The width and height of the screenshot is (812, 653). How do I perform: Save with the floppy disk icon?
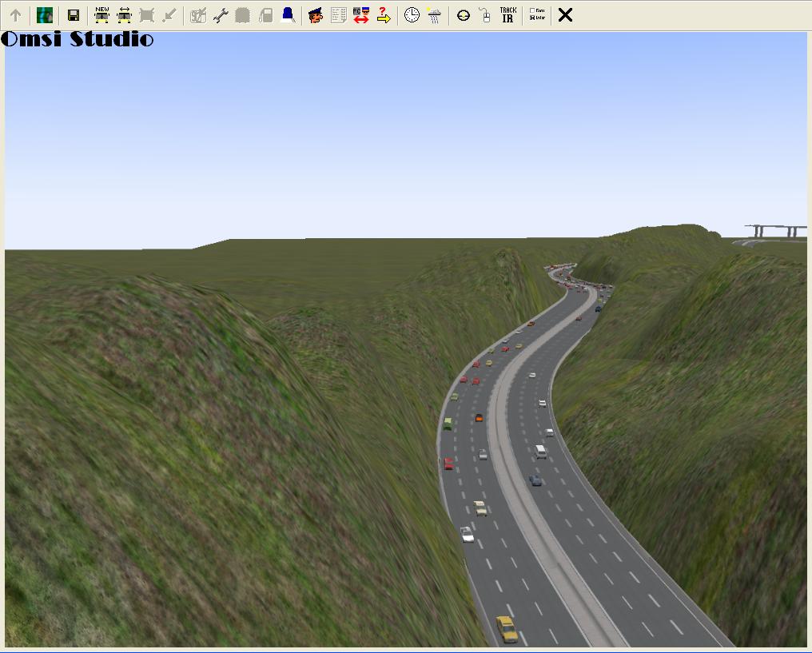74,15
